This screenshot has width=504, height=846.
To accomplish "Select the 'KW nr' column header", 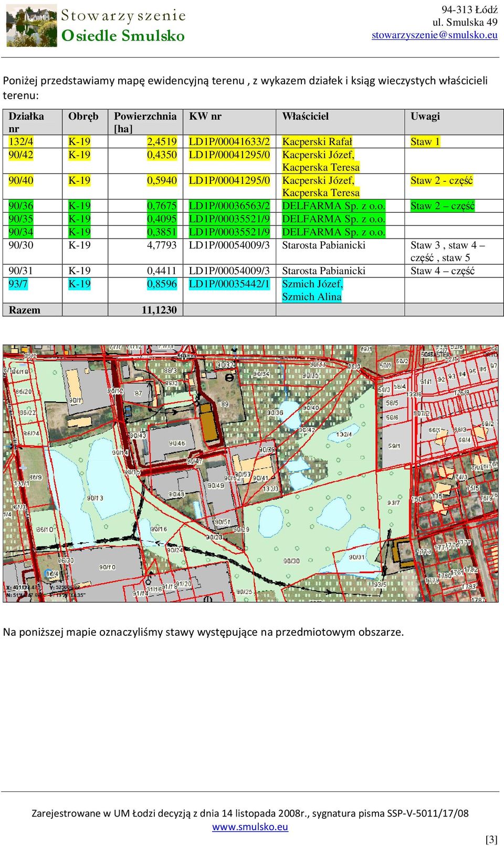I will 205,116.
